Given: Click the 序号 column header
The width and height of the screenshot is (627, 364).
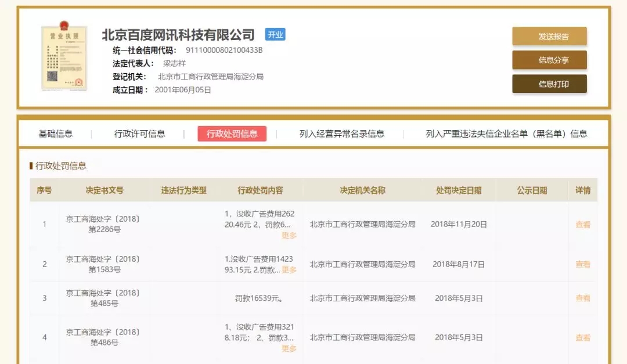Looking at the screenshot, I should point(44,190).
